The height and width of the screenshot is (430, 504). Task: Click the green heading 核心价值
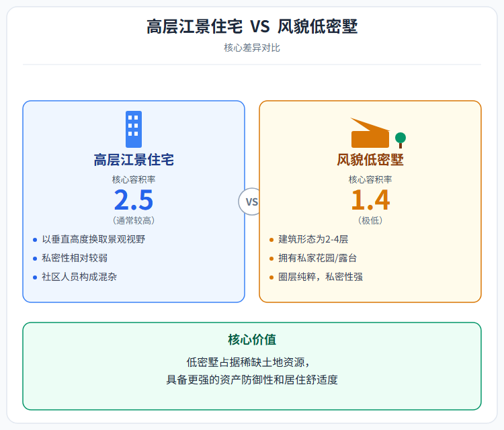pos(252,340)
